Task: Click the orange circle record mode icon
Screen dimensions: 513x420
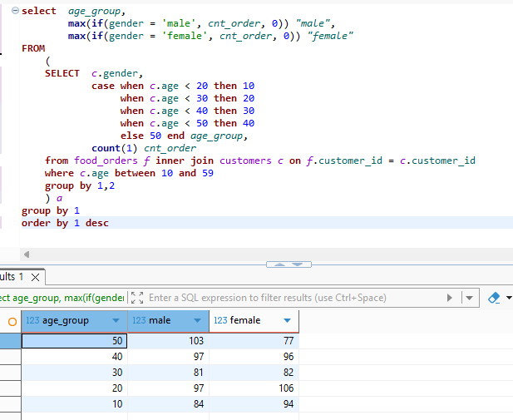Action: pyautogui.click(x=12, y=322)
